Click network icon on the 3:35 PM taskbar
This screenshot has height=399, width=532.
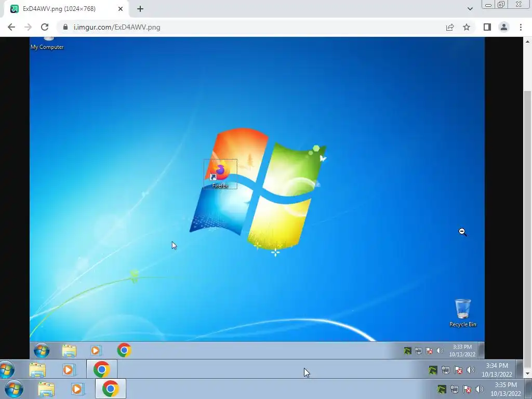pos(454,389)
